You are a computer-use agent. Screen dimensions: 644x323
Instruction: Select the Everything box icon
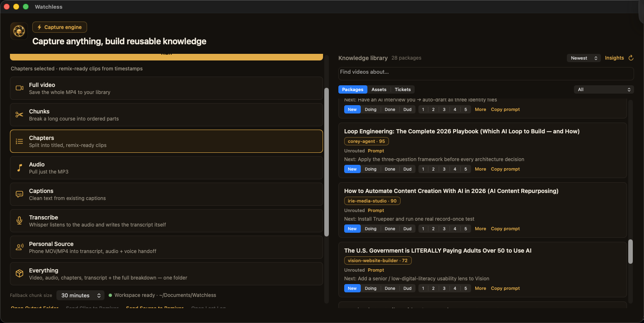19,274
